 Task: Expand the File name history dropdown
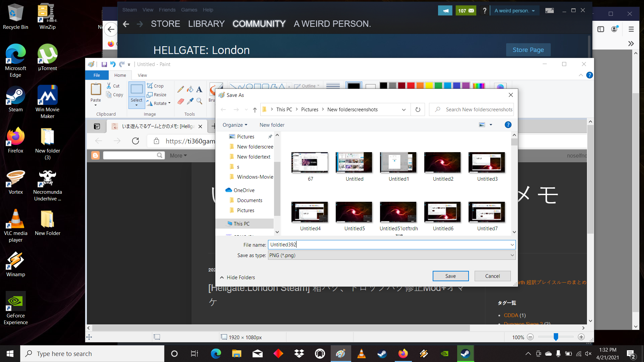coord(512,245)
